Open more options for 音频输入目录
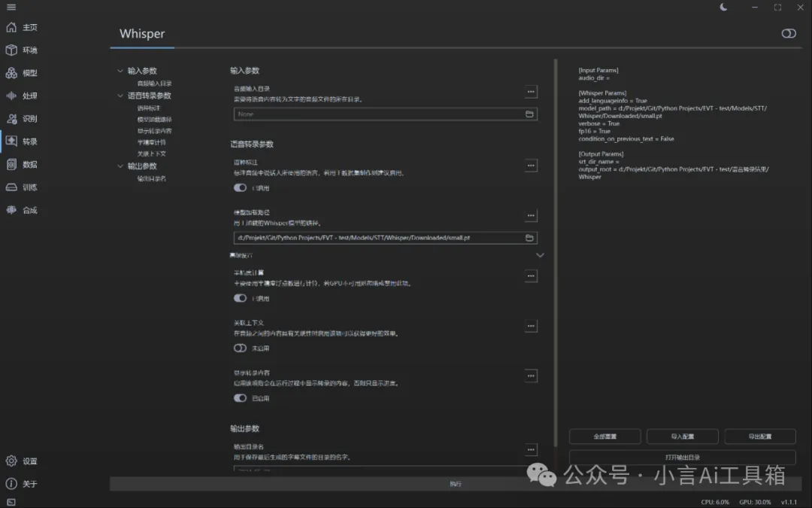This screenshot has width=812, height=508. point(531,92)
